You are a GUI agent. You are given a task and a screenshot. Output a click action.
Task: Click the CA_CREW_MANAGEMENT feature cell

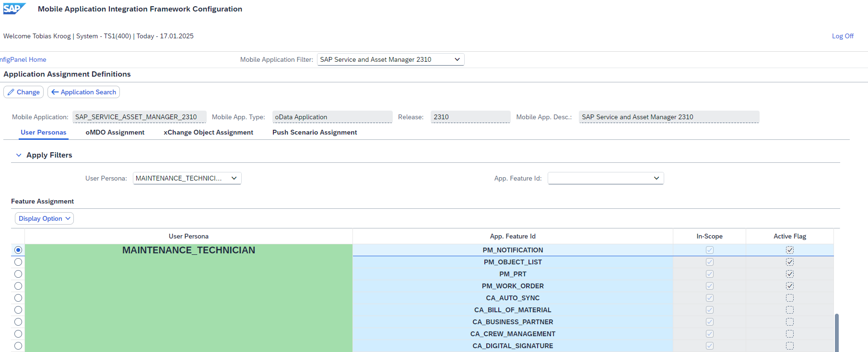pos(513,334)
